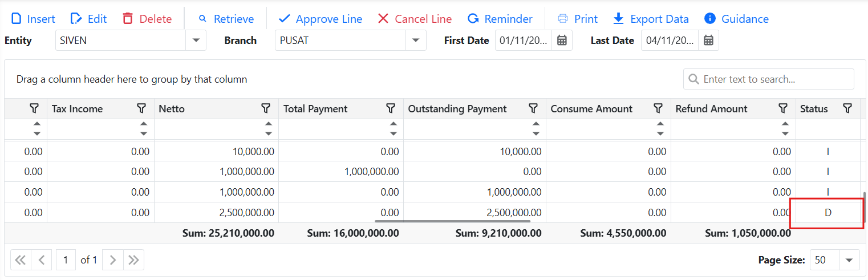
Task: Open the filter icon on the leftmost partial column
Action: point(34,108)
